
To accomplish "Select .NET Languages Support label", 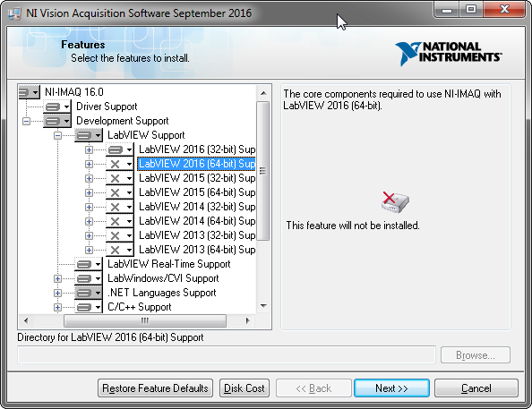I will [162, 293].
